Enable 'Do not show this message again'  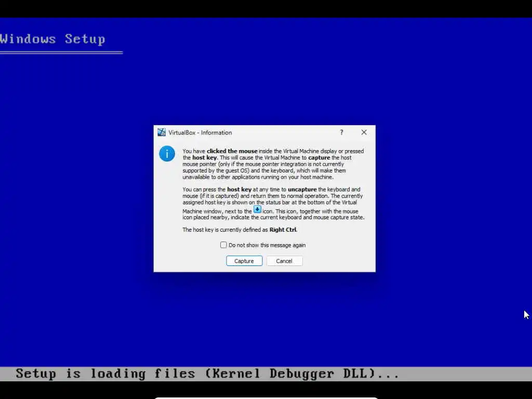[223, 245]
